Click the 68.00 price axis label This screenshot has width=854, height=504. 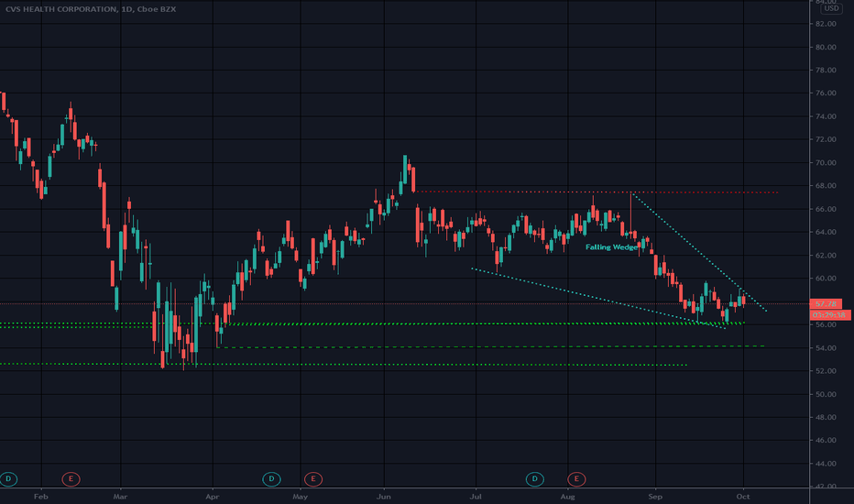coord(826,185)
